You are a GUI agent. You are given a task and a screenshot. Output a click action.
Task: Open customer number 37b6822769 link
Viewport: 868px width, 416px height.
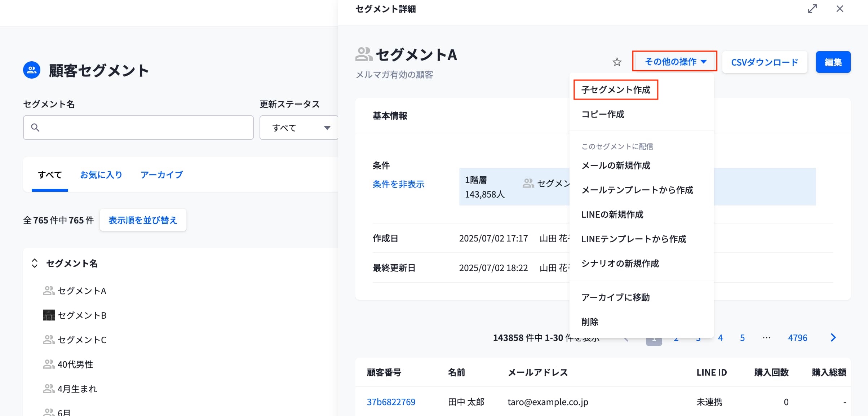[x=391, y=402]
